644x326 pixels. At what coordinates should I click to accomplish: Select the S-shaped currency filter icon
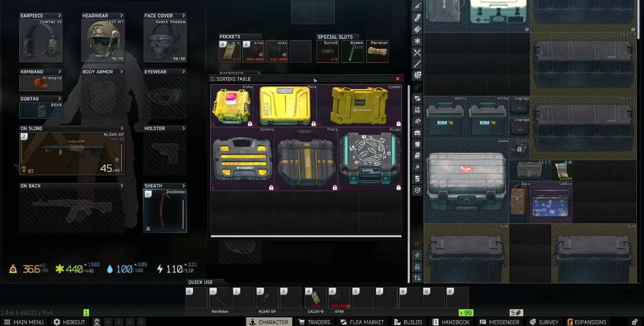click(417, 178)
